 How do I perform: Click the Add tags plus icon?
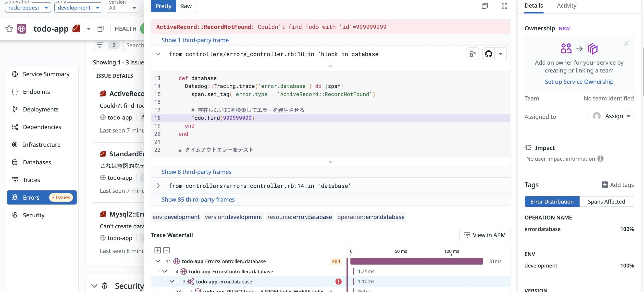605,185
